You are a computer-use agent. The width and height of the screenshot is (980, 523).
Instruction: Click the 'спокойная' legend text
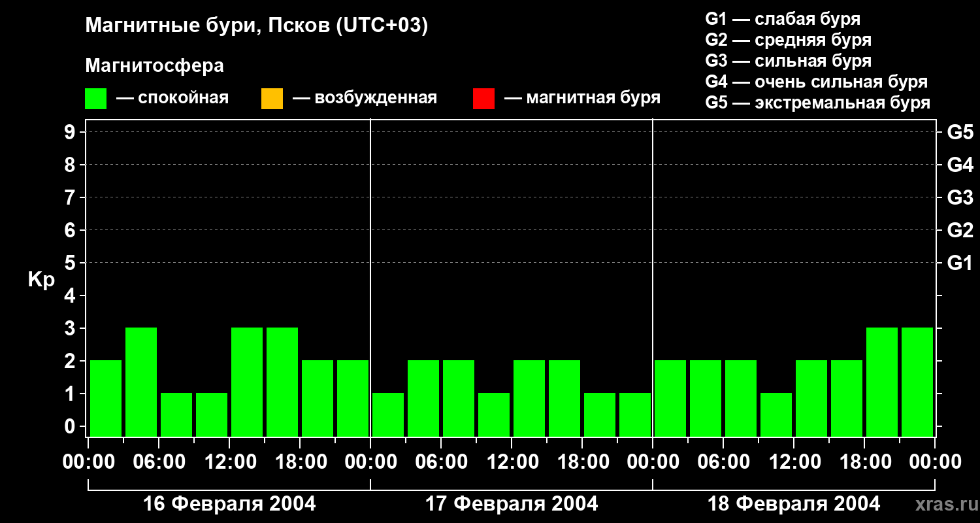click(184, 99)
